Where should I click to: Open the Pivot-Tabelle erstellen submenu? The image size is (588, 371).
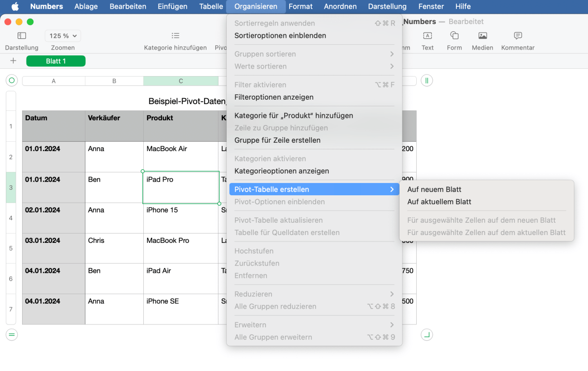[314, 189]
